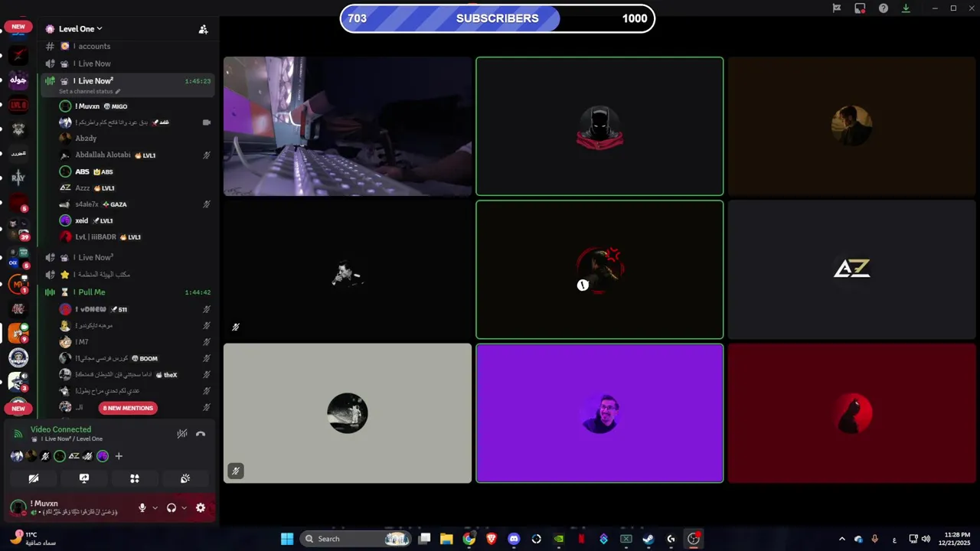Screen dimensions: 980x551
Task: Join the first ! Live Now voice channel
Action: pos(127,64)
